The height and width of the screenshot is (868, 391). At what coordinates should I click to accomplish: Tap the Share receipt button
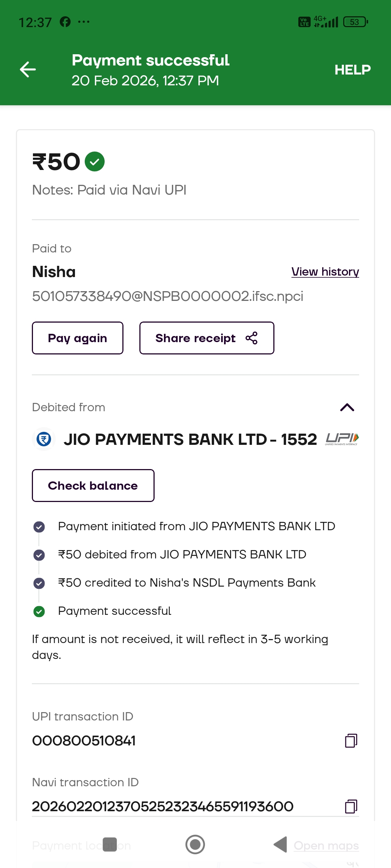206,338
